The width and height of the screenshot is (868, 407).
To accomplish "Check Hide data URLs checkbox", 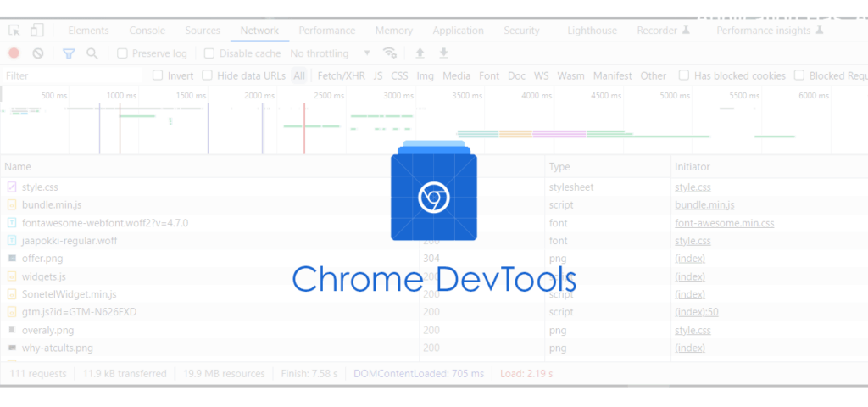I will tap(207, 75).
